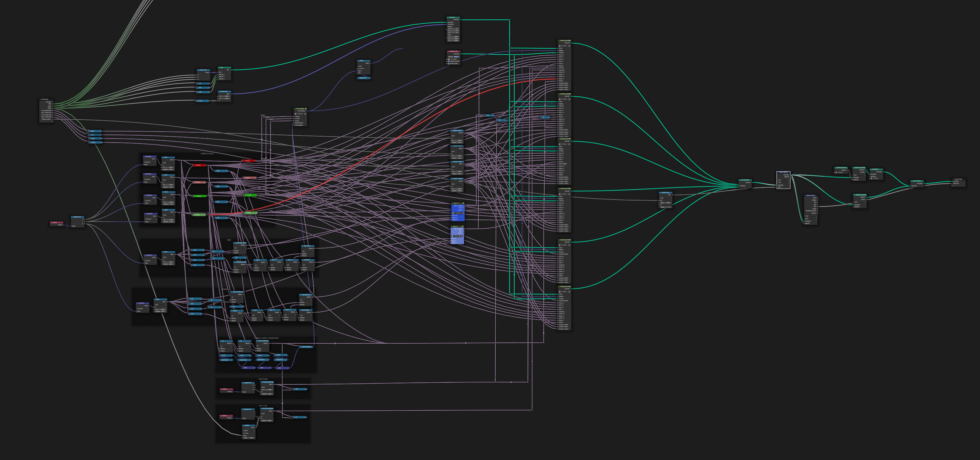Image resolution: width=980 pixels, height=460 pixels.
Task: Click the CORNERS CORRECT ORIENTATION frame label
Action: [x=266, y=338]
